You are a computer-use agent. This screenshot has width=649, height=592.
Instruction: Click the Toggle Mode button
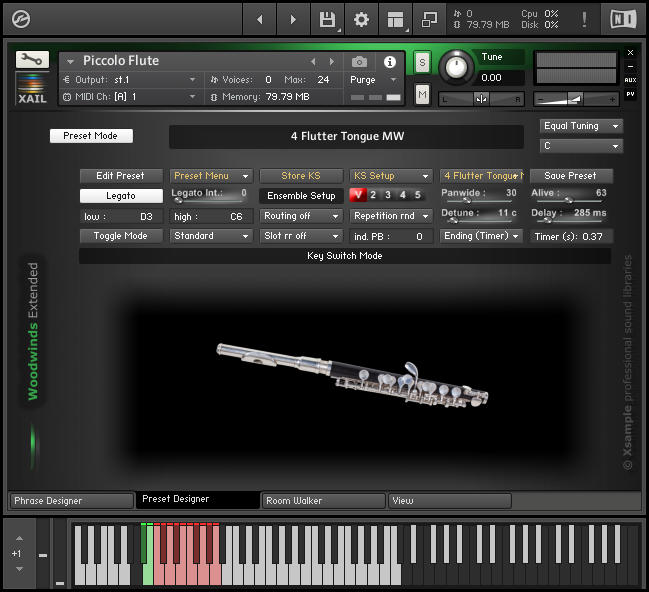click(x=121, y=236)
